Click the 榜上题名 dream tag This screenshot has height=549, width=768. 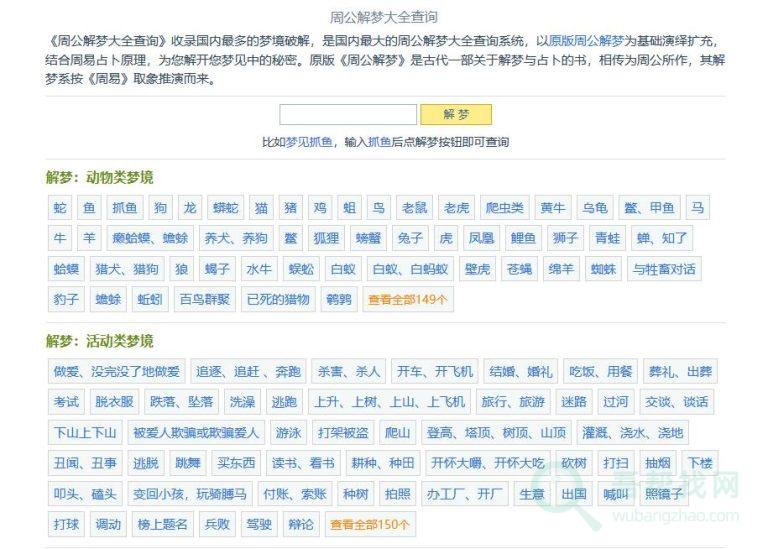tap(163, 524)
